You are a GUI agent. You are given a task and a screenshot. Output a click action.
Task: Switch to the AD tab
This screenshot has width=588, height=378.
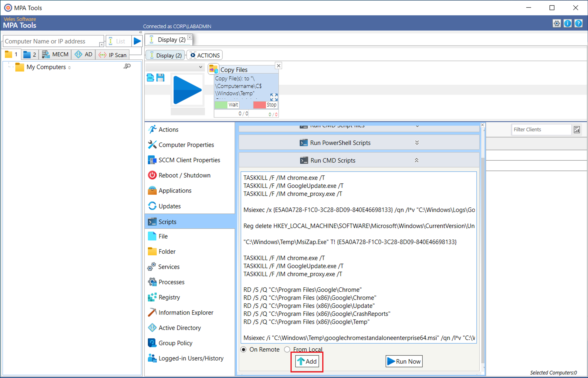(x=83, y=54)
